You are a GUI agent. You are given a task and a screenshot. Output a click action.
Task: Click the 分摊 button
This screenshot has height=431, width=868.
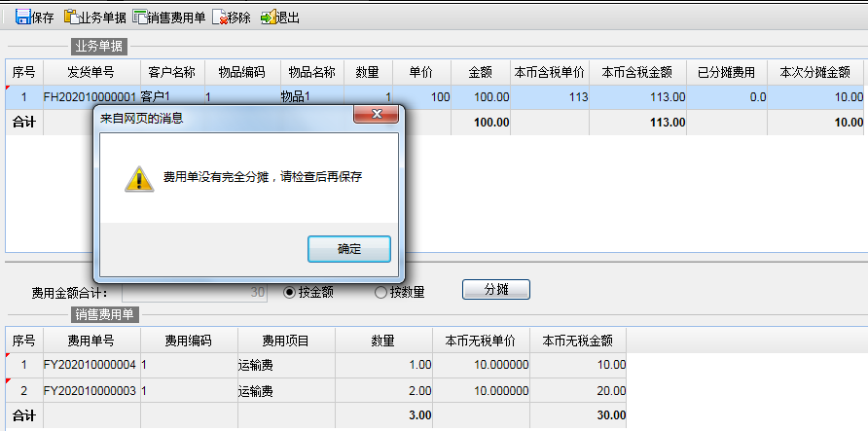pyautogui.click(x=495, y=289)
